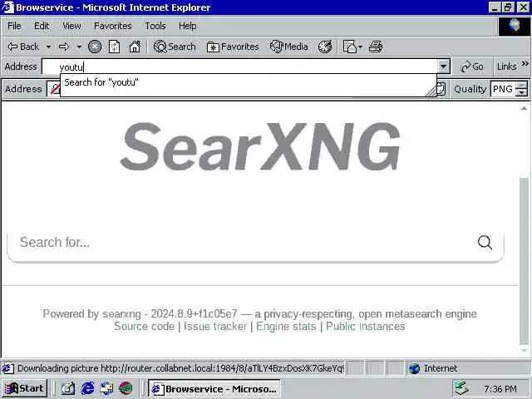Click the scrollbar up arrow
This screenshot has width=532, height=399.
(525, 108)
